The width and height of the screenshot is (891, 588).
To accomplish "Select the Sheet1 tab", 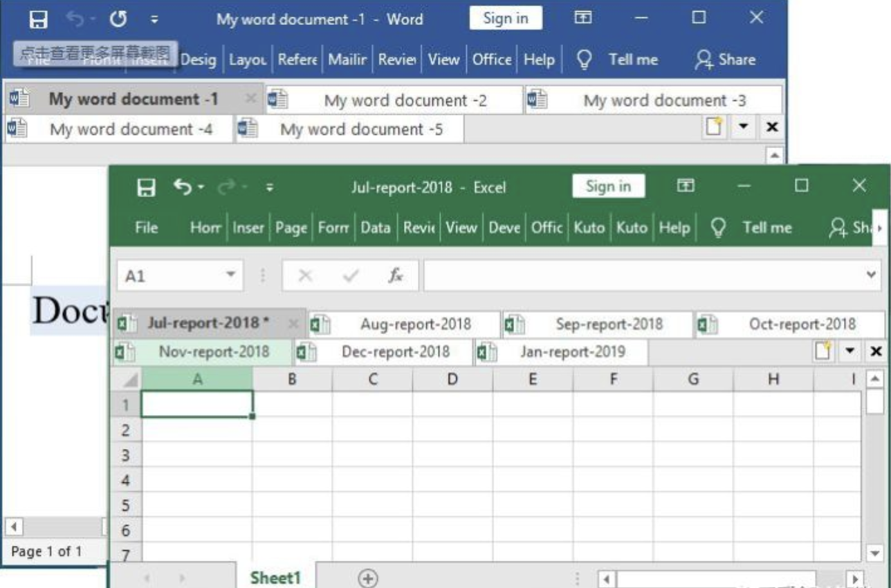I will [x=276, y=578].
